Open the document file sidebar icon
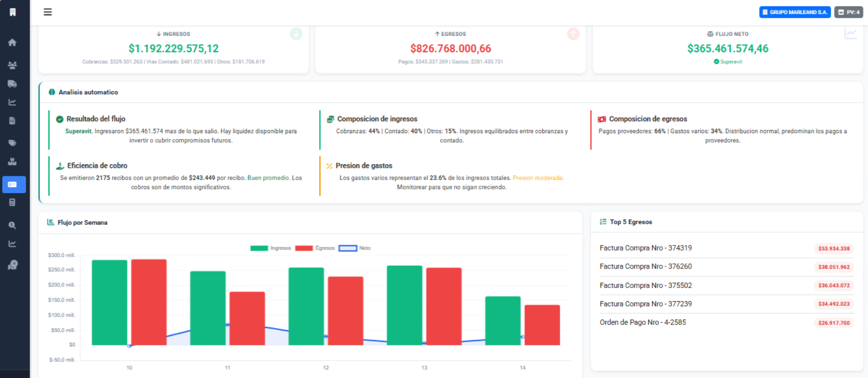The image size is (868, 378). [12, 121]
